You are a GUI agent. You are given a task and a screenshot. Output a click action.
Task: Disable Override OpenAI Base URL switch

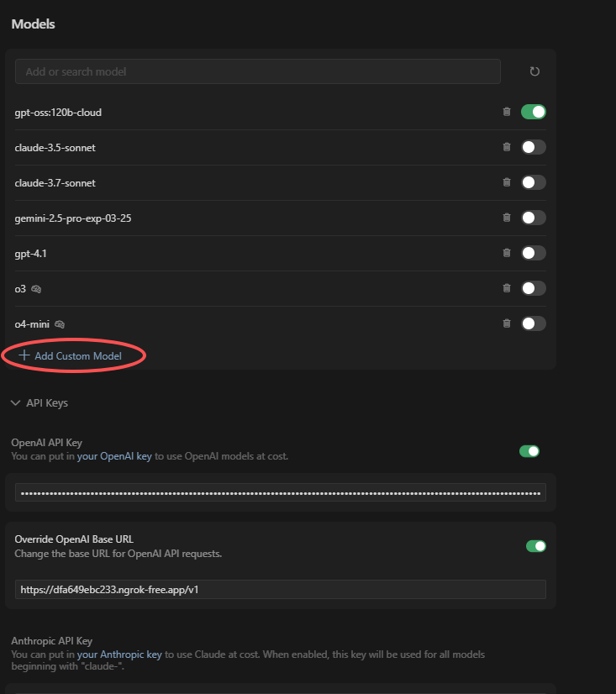point(536,546)
